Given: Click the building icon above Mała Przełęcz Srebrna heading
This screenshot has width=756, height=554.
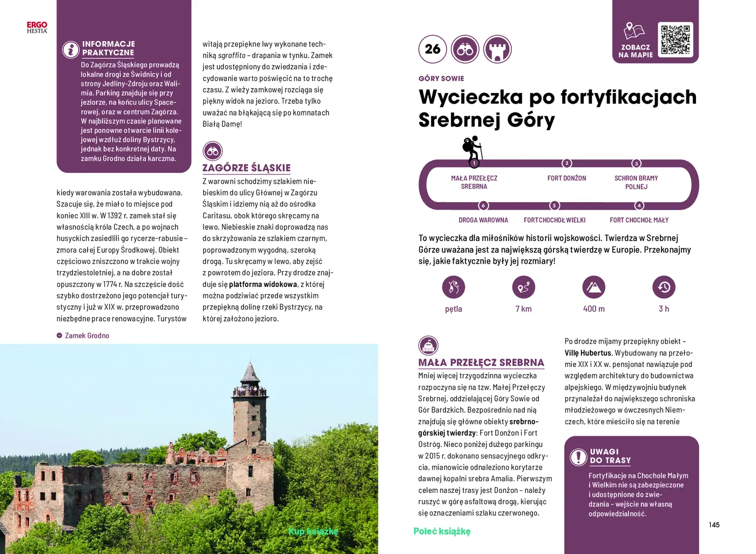Looking at the screenshot, I should (428, 345).
